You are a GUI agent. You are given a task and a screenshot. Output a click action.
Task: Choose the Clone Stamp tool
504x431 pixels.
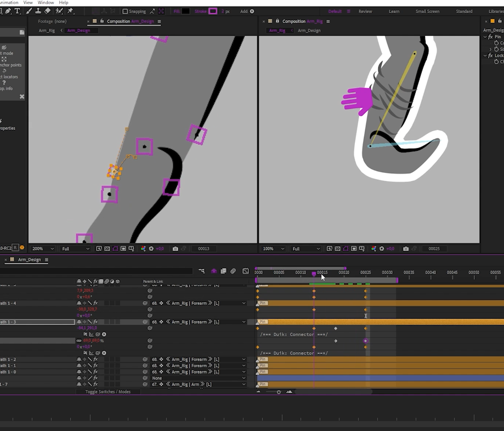(38, 11)
